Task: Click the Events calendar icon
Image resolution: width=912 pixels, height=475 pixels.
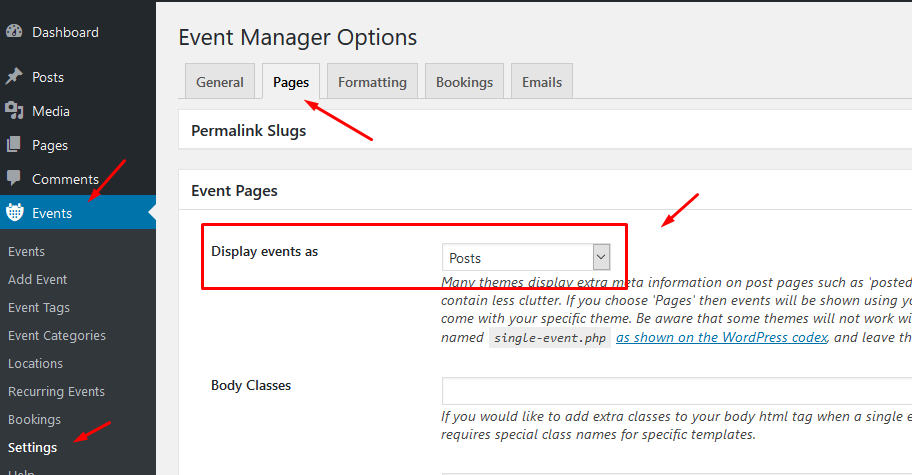Action: 14,213
